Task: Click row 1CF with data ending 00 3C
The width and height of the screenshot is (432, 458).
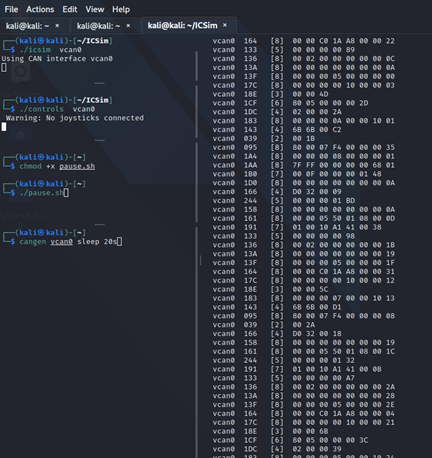Action: [290, 440]
